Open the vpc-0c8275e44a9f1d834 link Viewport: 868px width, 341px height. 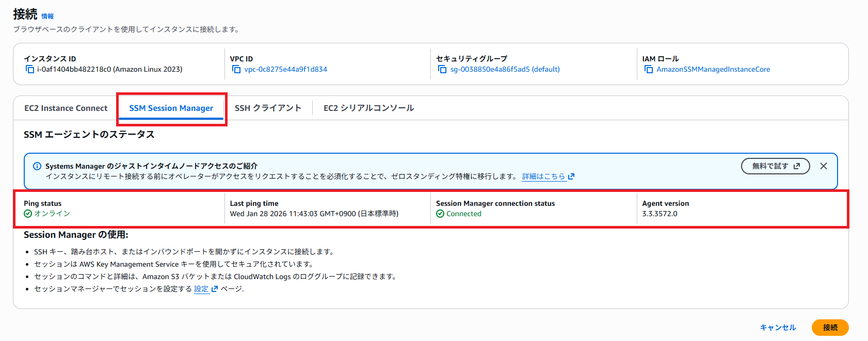285,69
